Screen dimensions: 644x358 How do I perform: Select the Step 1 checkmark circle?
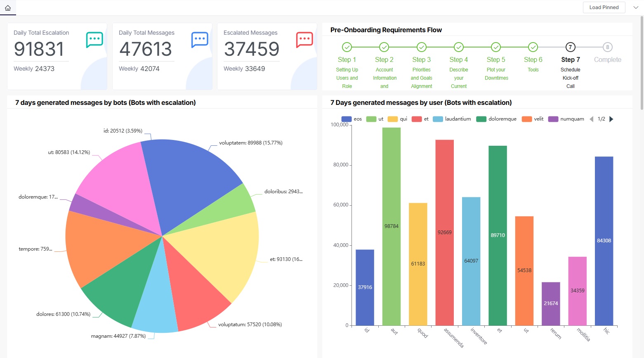[x=347, y=47]
